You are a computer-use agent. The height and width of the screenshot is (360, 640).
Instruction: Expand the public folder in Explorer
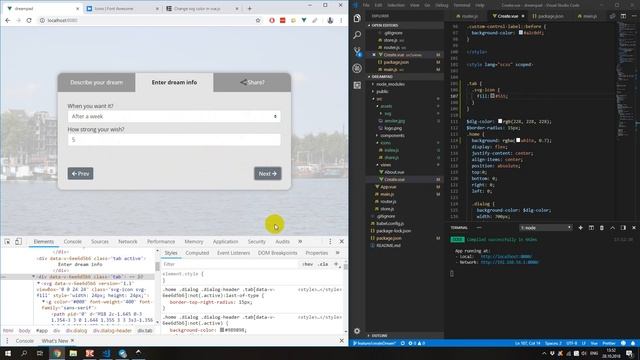click(382, 91)
